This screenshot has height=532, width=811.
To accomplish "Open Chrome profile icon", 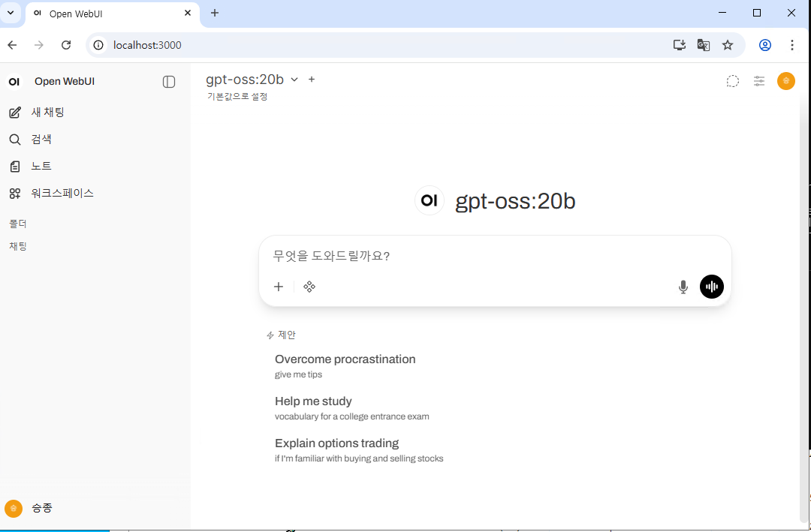I will (765, 45).
